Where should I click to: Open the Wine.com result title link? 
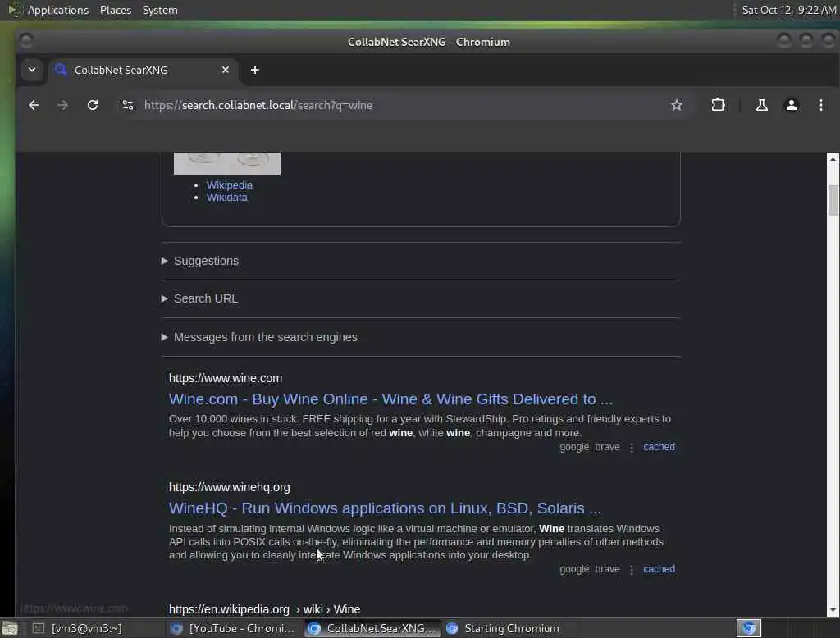click(x=390, y=399)
